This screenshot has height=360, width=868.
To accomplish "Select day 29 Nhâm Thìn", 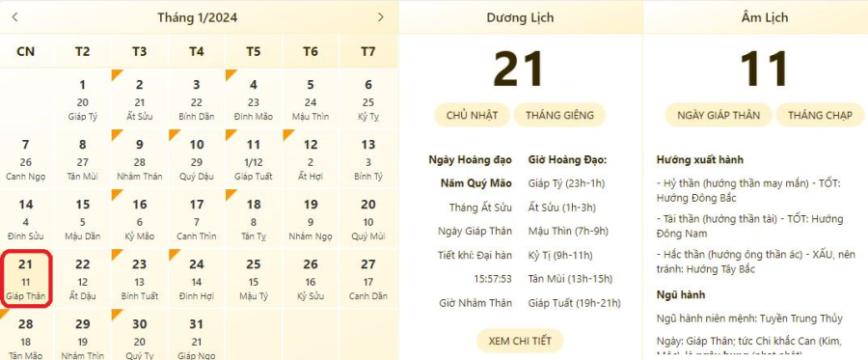I will 83,335.
